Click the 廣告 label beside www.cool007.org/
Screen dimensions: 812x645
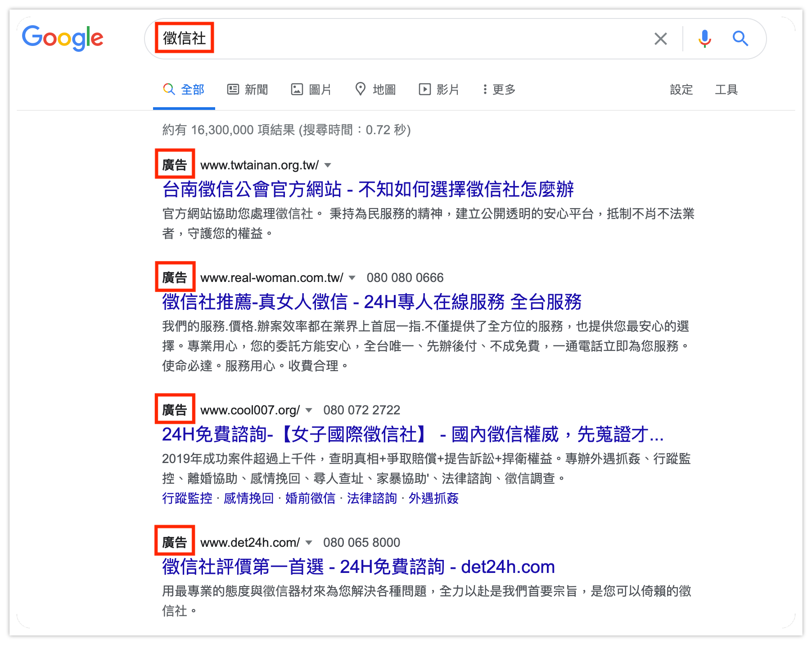point(175,410)
